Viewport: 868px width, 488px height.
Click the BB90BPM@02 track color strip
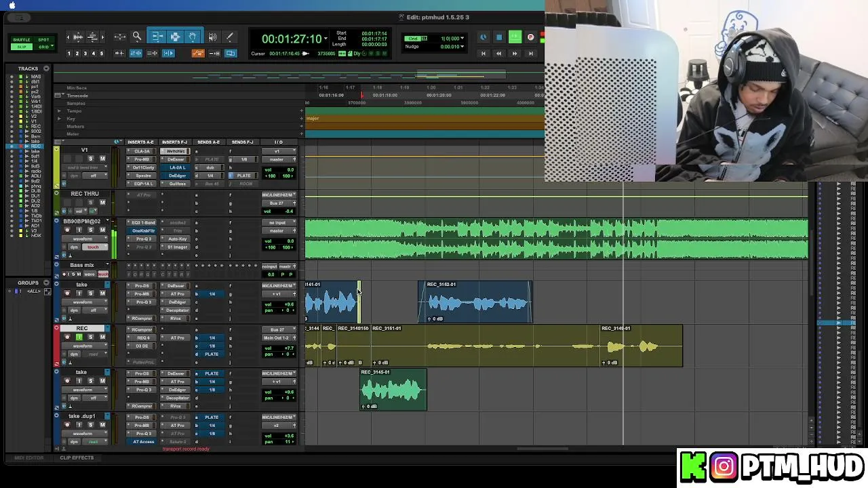[x=56, y=238]
